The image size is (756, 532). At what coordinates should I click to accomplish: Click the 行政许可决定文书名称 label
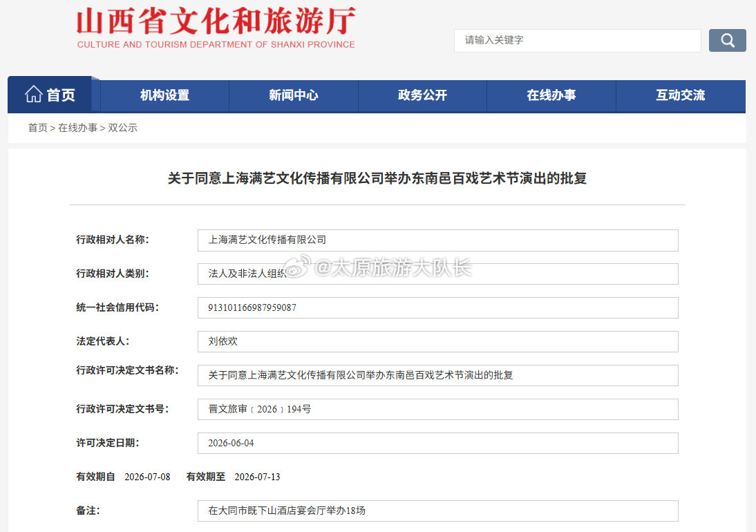127,370
